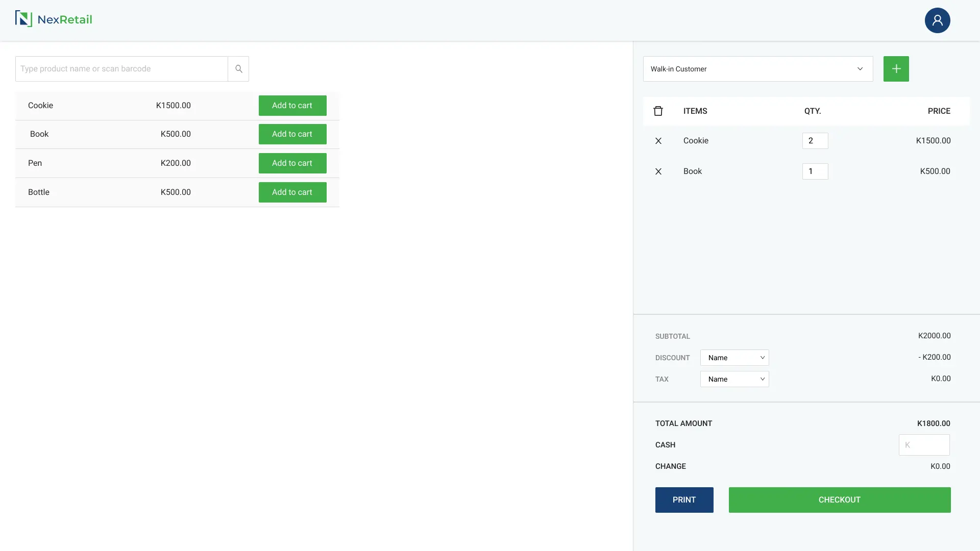Click the green plus icon to add a customer

point(896,68)
